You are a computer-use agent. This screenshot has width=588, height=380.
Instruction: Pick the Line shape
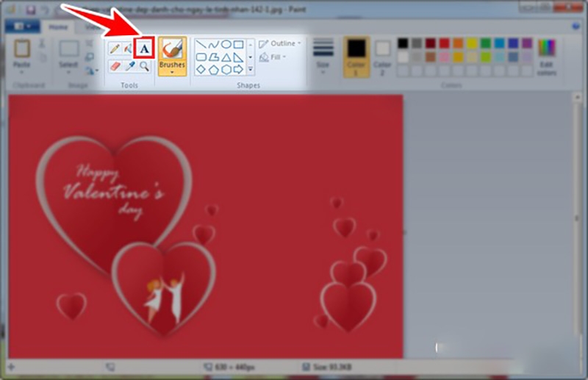pyautogui.click(x=201, y=45)
